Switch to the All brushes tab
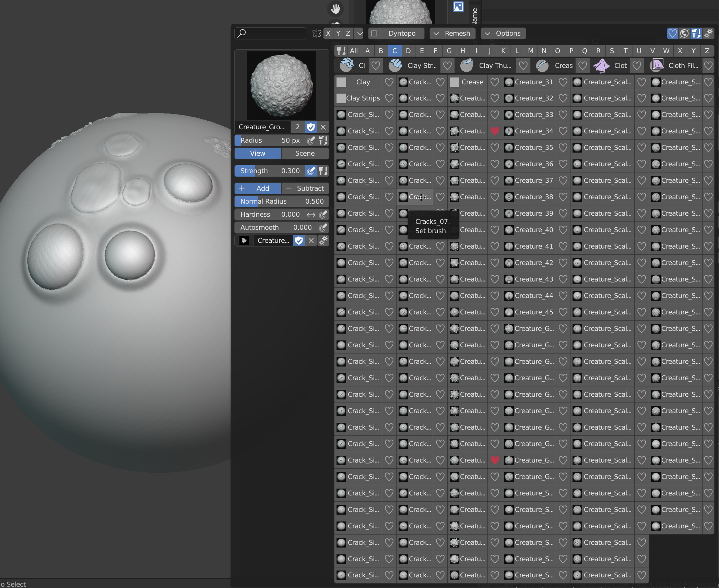Viewport: 719px width, 588px height. tap(354, 51)
